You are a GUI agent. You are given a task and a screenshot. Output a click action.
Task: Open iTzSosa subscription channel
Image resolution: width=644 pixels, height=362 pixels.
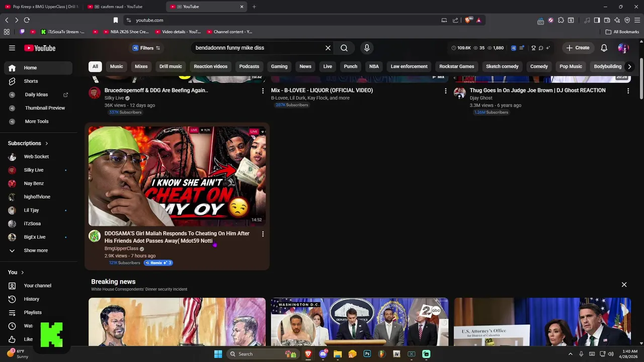click(38, 224)
